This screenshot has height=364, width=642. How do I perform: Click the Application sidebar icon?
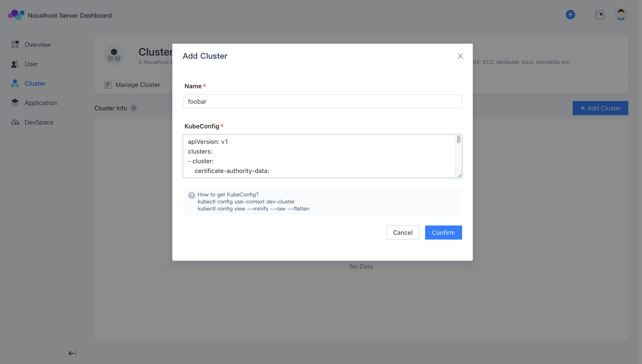click(15, 103)
